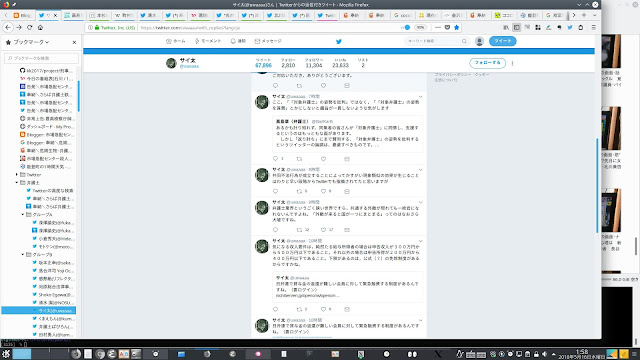Click the volume icon in system tray
The width and height of the screenshot is (640, 360).
point(544,354)
